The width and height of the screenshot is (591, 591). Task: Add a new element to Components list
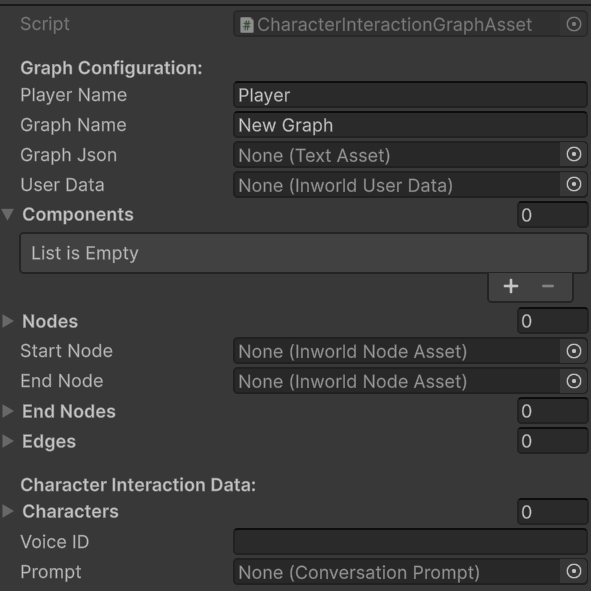click(511, 286)
